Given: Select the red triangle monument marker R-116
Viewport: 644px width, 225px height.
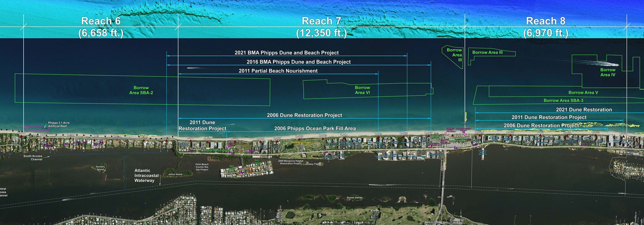Looking at the screenshot, I should [166, 141].
